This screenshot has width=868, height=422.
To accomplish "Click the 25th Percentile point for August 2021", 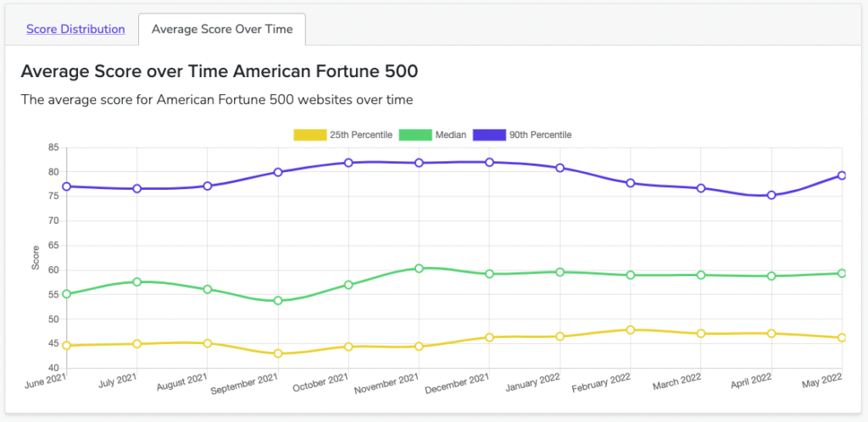I will (x=207, y=343).
